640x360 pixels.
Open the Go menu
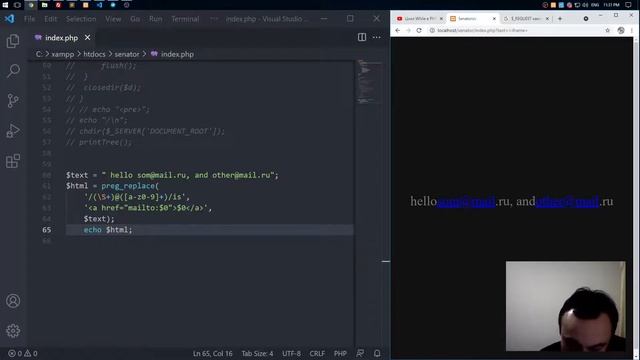click(135, 19)
